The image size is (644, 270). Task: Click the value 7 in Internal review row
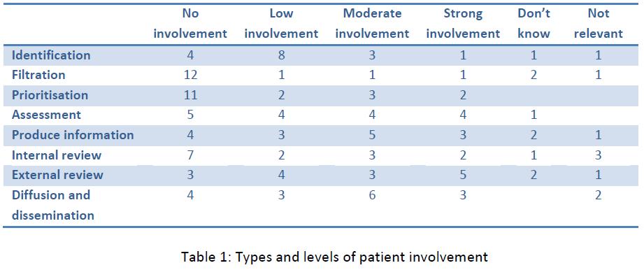pos(191,155)
